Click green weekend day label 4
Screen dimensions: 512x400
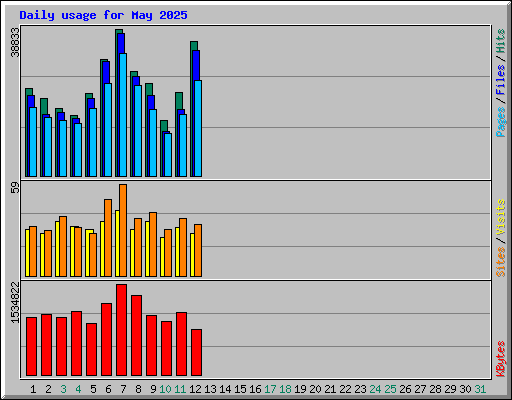point(78,389)
